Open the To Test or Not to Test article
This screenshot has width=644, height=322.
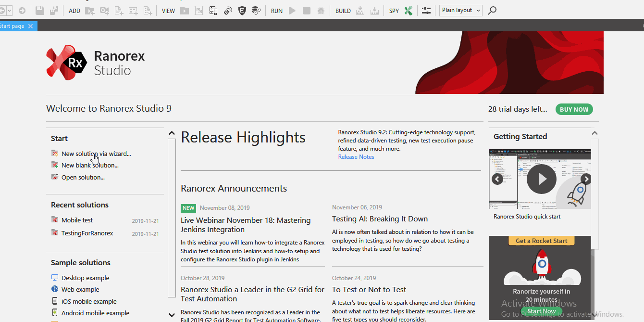pos(369,290)
